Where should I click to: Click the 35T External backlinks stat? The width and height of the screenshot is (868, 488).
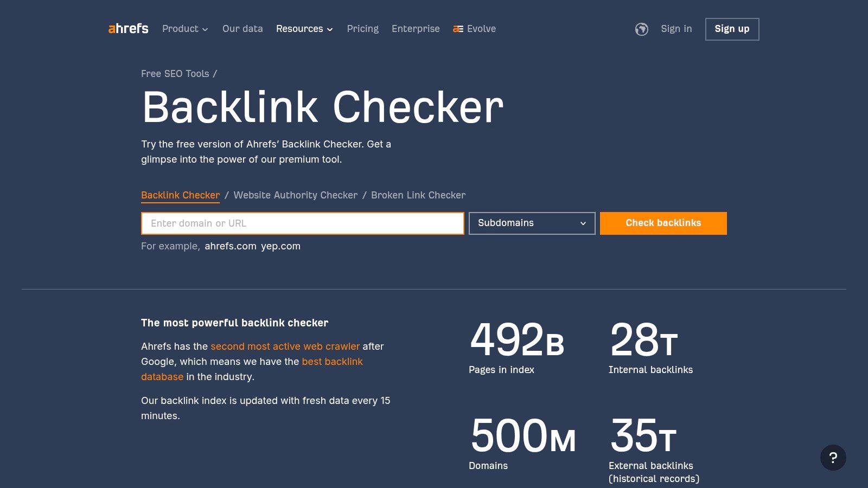tap(654, 450)
